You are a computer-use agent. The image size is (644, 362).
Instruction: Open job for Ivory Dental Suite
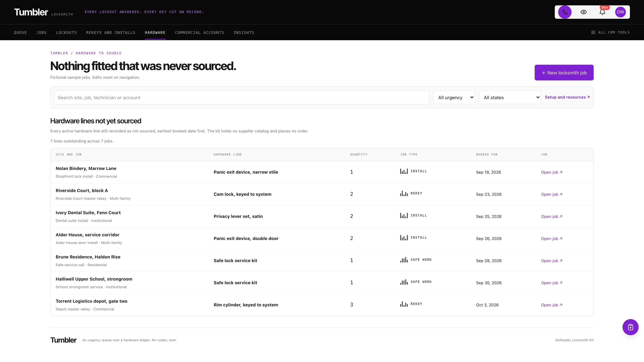point(552,216)
